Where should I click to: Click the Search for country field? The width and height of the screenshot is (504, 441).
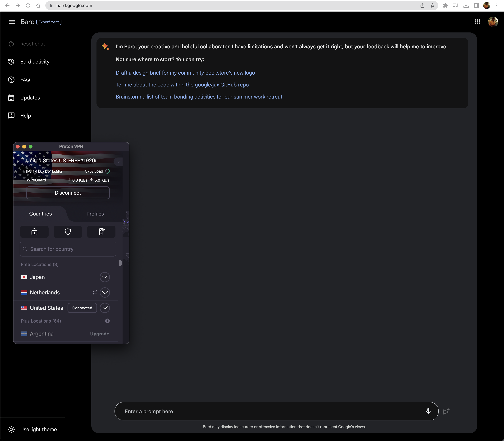[x=68, y=249]
